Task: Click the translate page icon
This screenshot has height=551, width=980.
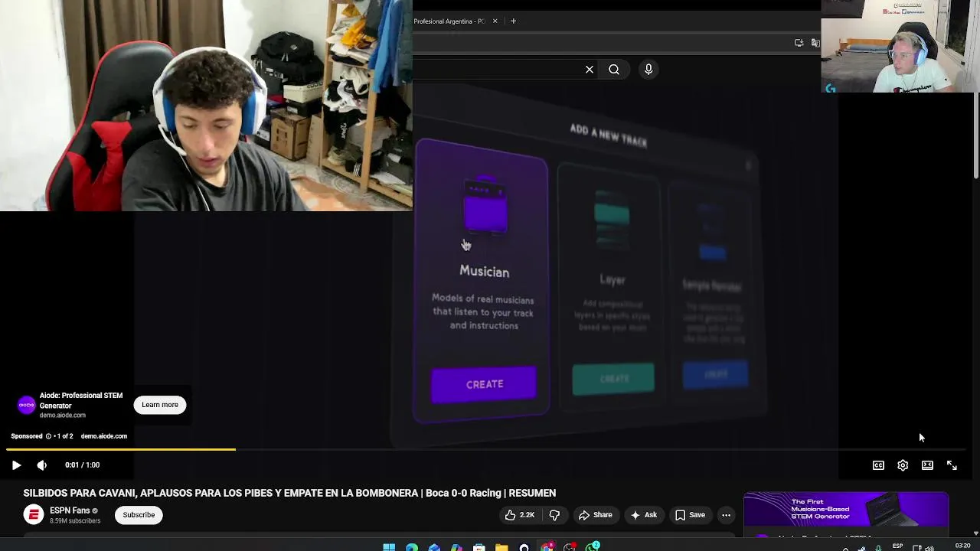Action: [x=815, y=43]
